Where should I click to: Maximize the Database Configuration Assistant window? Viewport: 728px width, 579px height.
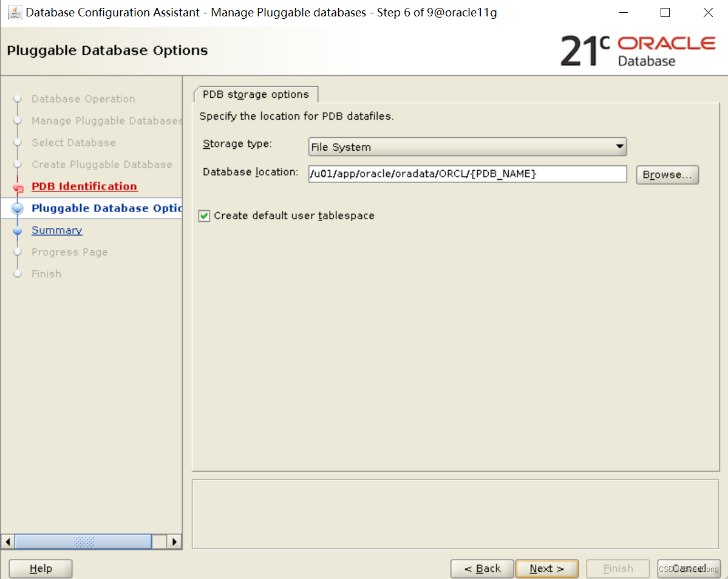coord(665,13)
